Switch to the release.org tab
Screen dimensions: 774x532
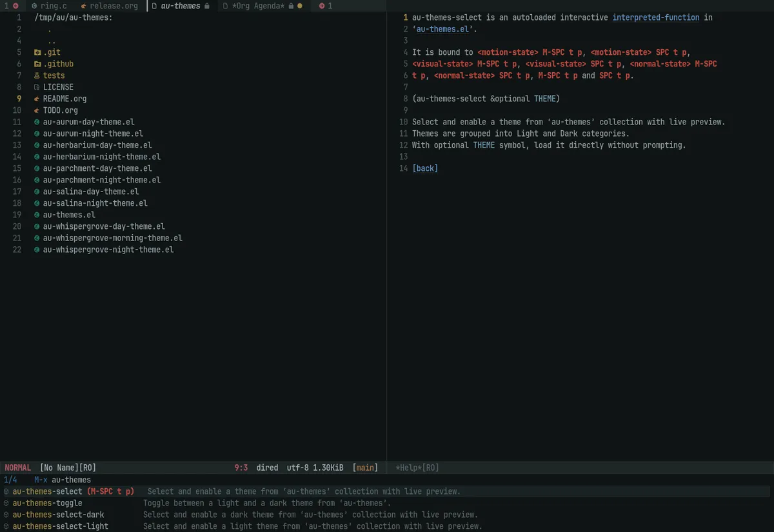108,6
